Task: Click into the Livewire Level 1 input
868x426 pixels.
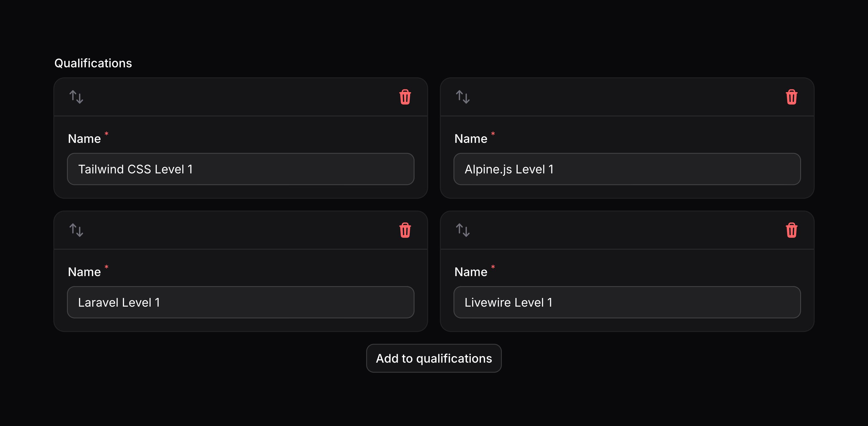Action: 627,302
